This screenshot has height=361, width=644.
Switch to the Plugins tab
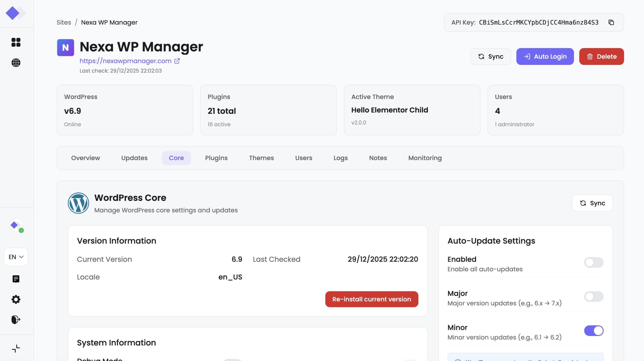tap(216, 158)
